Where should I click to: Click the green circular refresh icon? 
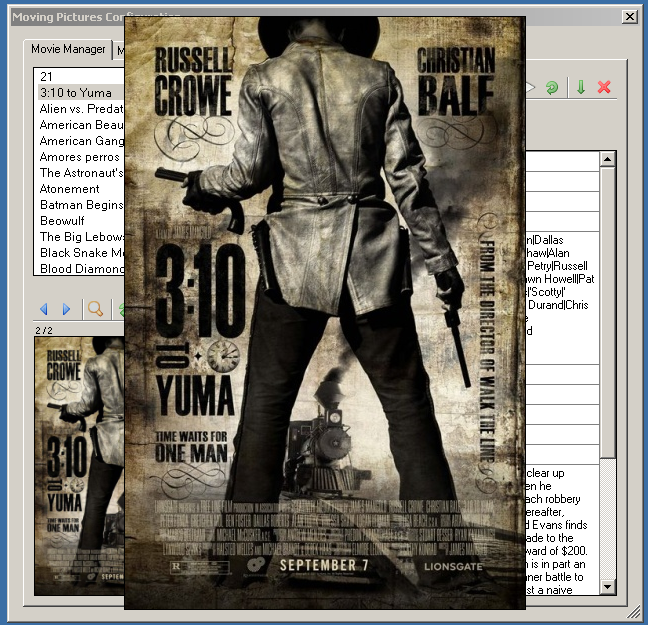pos(552,88)
